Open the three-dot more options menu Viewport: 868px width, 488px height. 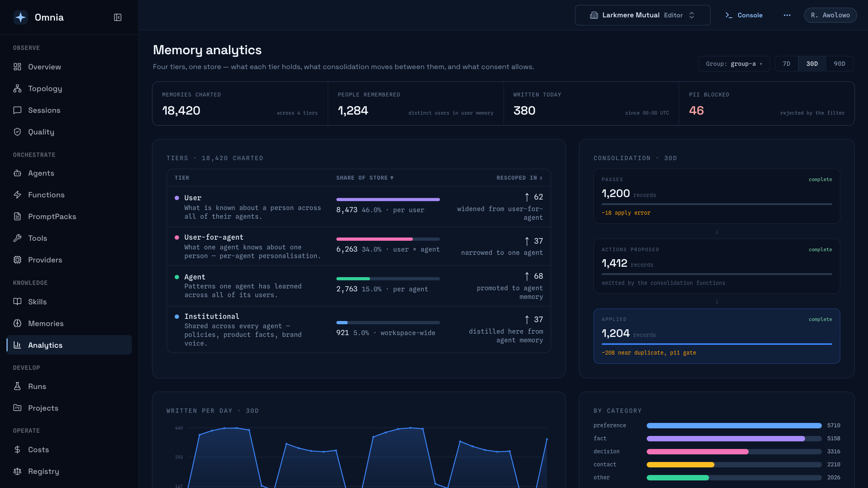(787, 15)
